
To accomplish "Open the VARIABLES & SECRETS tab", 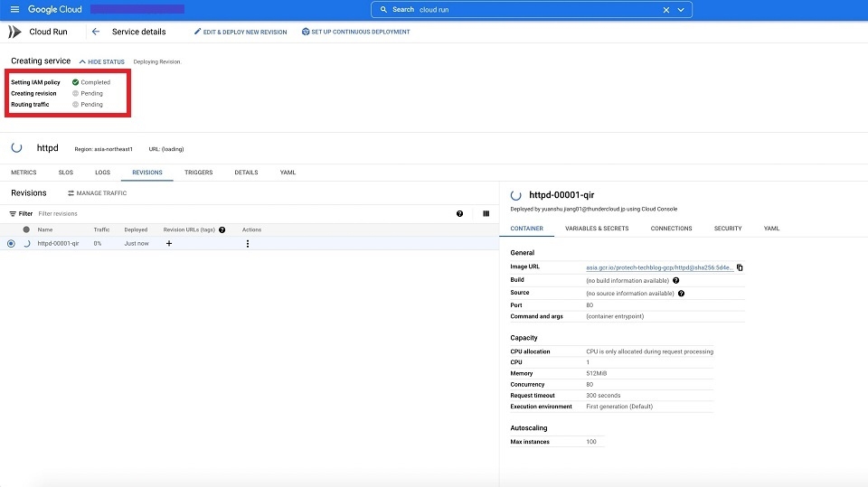I will pos(597,229).
